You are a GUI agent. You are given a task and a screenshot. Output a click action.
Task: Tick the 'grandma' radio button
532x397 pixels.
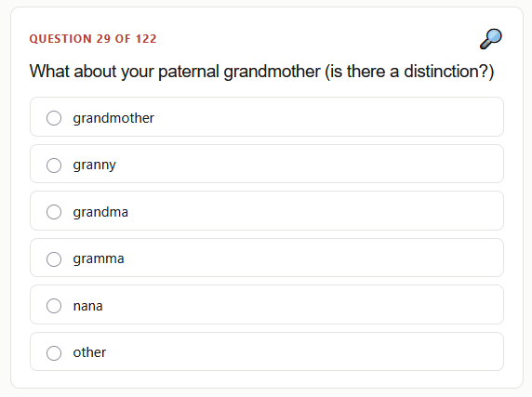coord(54,212)
